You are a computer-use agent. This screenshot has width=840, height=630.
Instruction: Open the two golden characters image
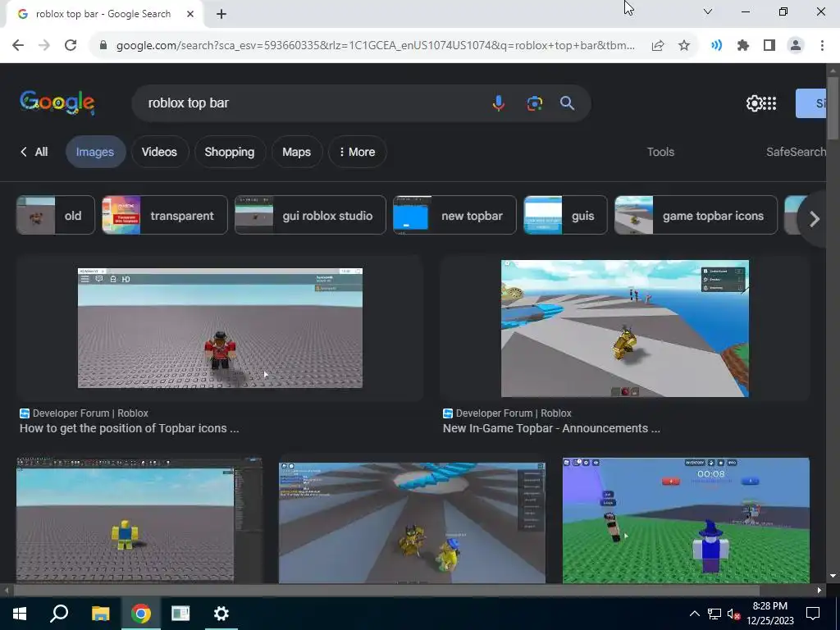click(412, 523)
